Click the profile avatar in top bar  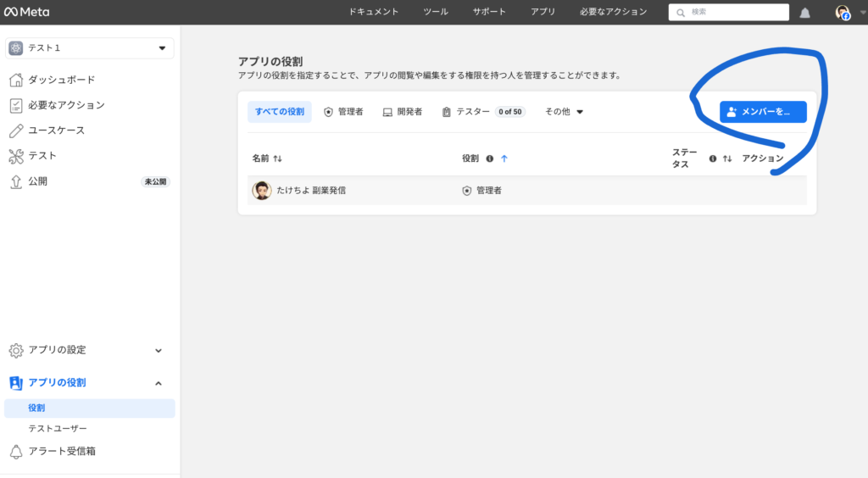(x=842, y=12)
